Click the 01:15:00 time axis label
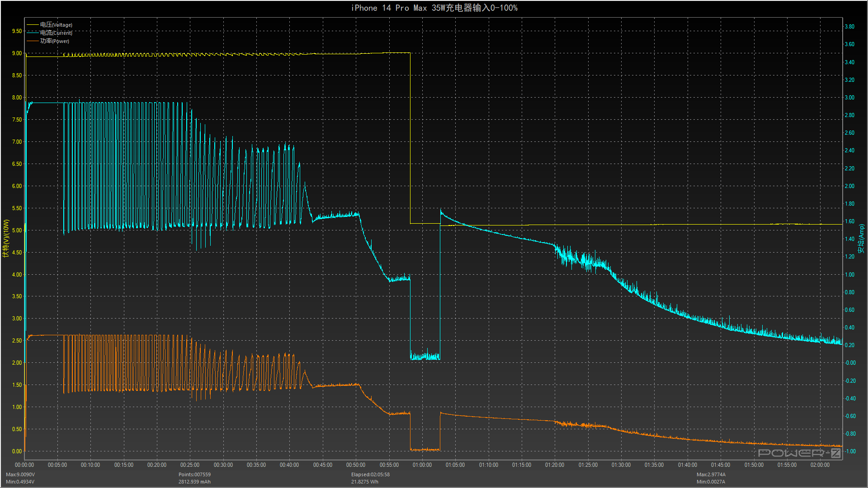 522,465
